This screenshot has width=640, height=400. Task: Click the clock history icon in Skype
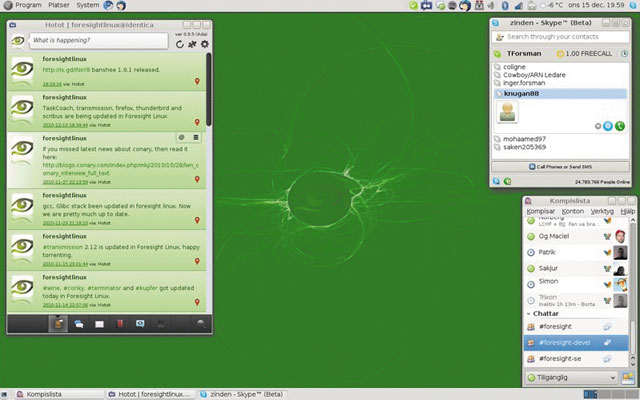tap(624, 54)
